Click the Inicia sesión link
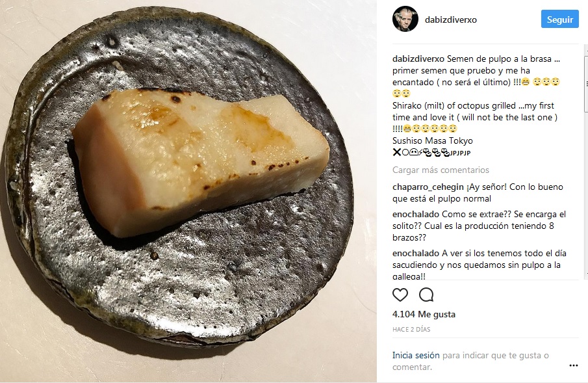Viewport: 588px width, 383px height. tap(416, 355)
